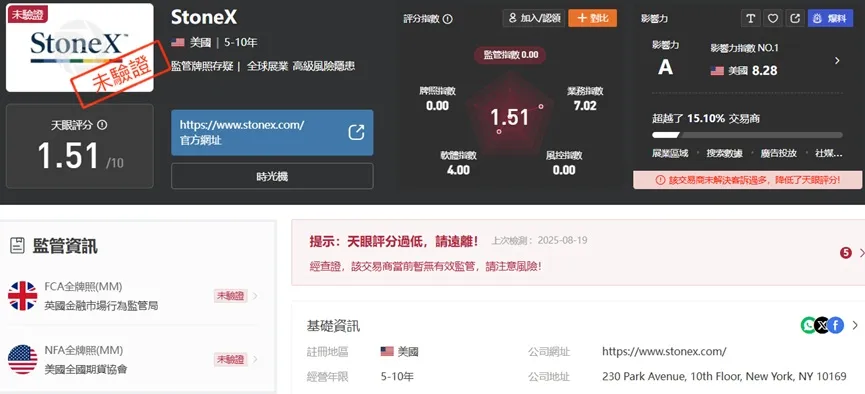Click the text size T icon
865x394 pixels.
750,18
